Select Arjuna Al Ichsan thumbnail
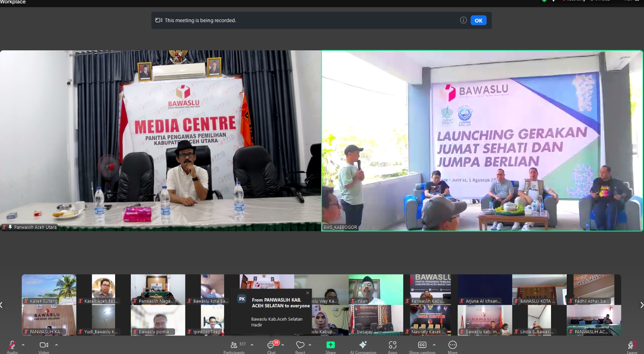Screen dimensions: 644x354 point(485,290)
